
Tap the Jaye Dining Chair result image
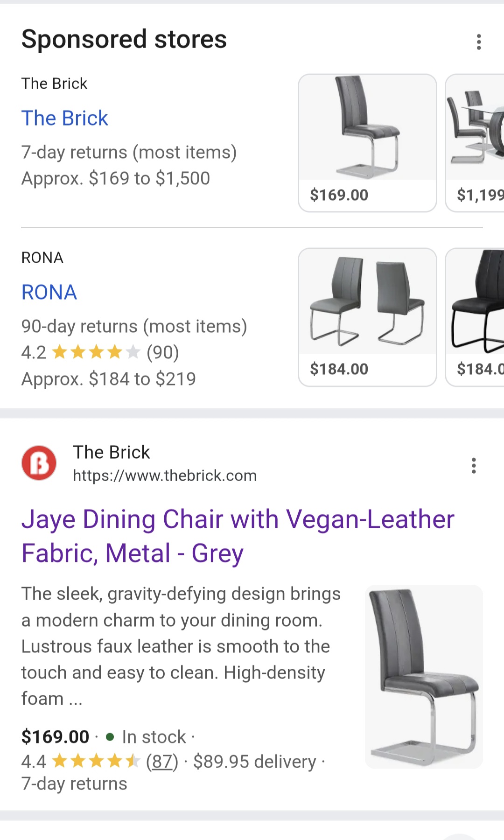[424, 676]
